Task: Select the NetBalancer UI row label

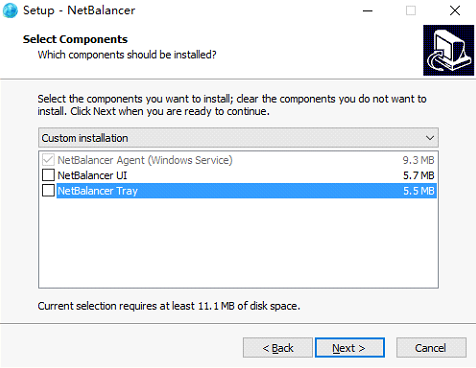Action: point(92,175)
